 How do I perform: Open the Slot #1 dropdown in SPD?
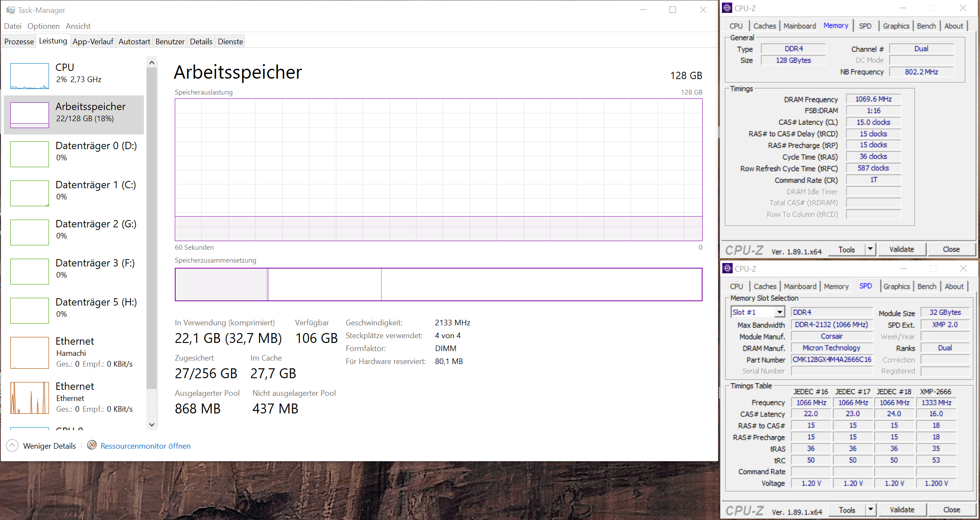point(779,312)
